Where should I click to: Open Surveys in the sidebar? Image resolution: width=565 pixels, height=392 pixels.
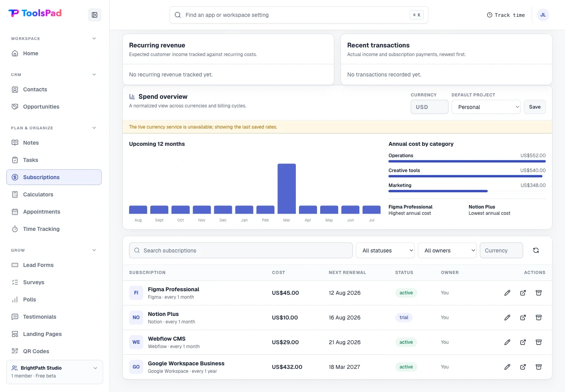tap(54, 282)
